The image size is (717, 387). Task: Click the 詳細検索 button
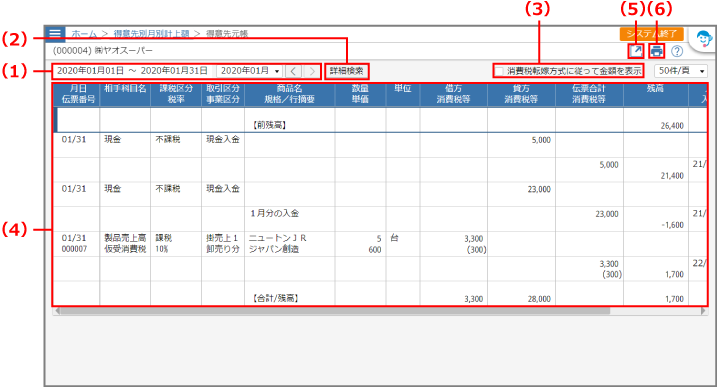(347, 71)
